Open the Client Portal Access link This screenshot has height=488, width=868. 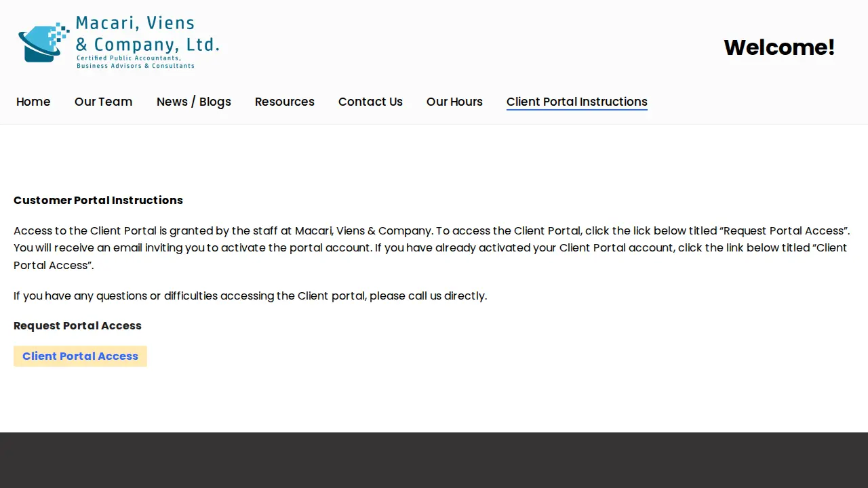tap(80, 357)
